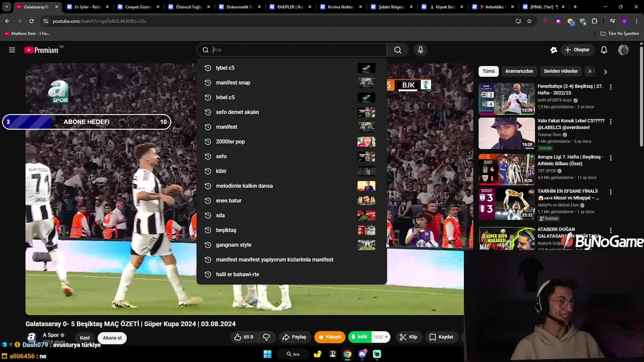Open the tab search dropdown in Chrome

click(x=7, y=7)
